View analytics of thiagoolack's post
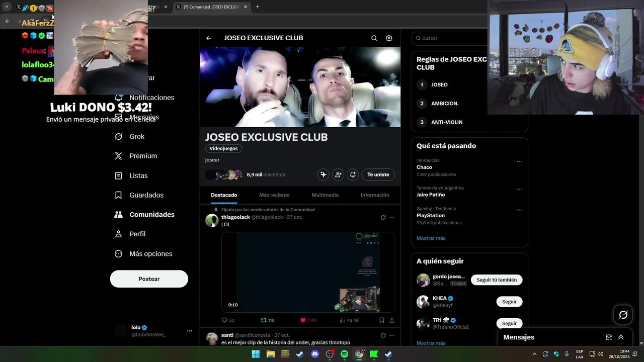The height and width of the screenshot is (362, 644). [349, 320]
